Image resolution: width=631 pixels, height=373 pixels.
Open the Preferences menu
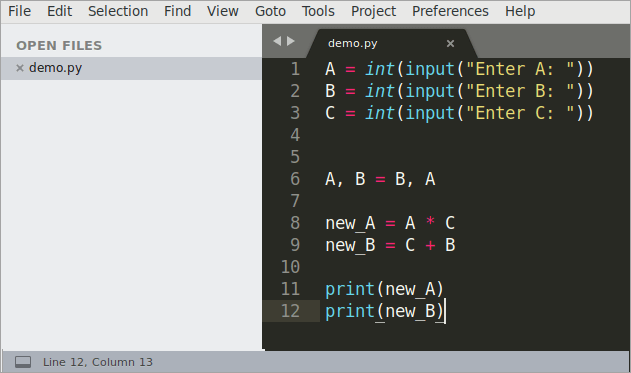coord(450,11)
